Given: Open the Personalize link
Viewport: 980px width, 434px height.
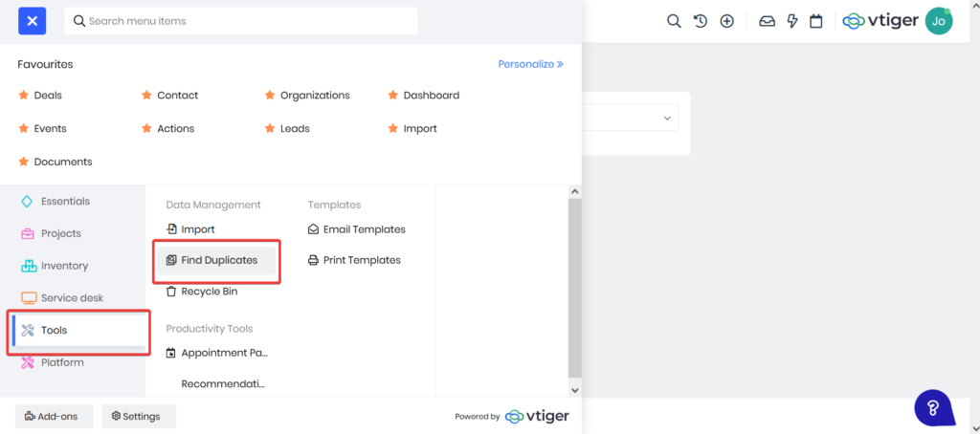Looking at the screenshot, I should pos(530,64).
